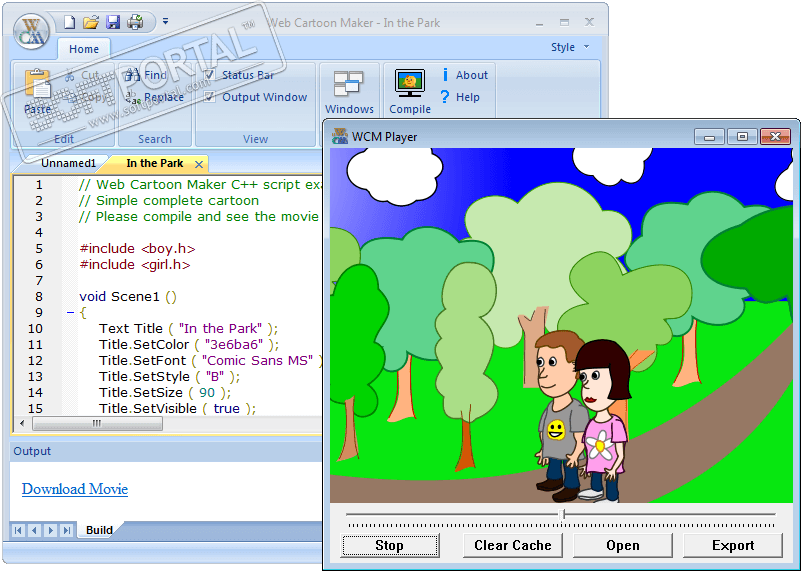803x573 pixels.
Task: Minimize the WCM Player window
Action: click(x=709, y=137)
